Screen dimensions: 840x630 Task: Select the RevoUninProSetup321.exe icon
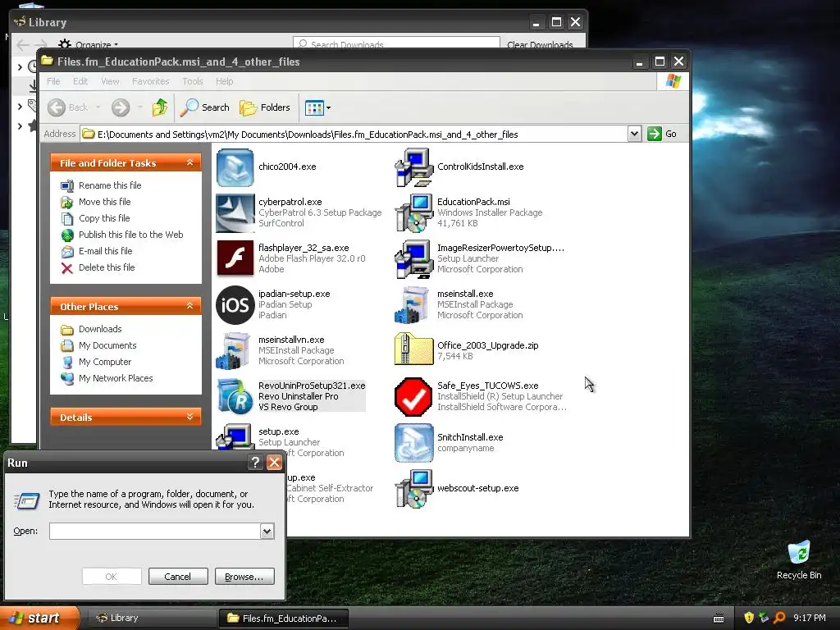coord(235,396)
